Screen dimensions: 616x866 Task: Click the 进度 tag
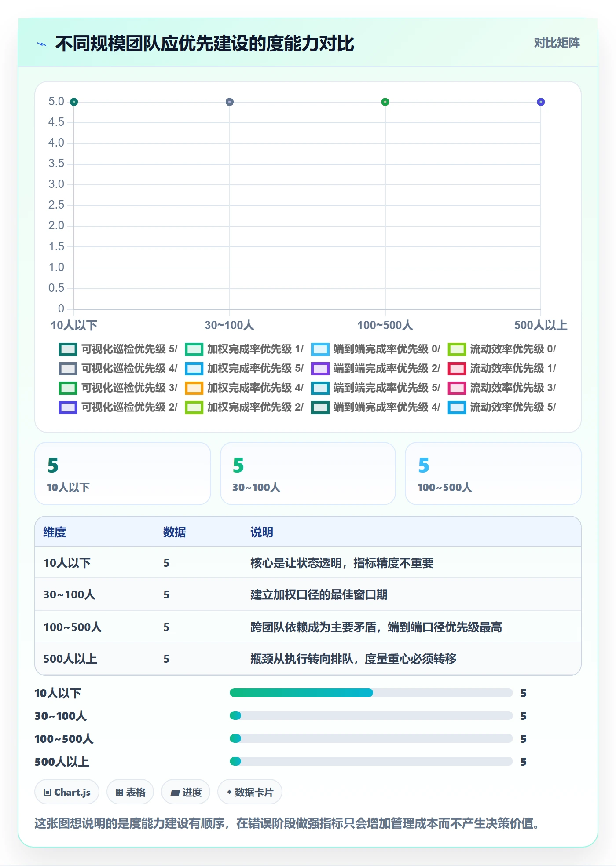(x=186, y=792)
